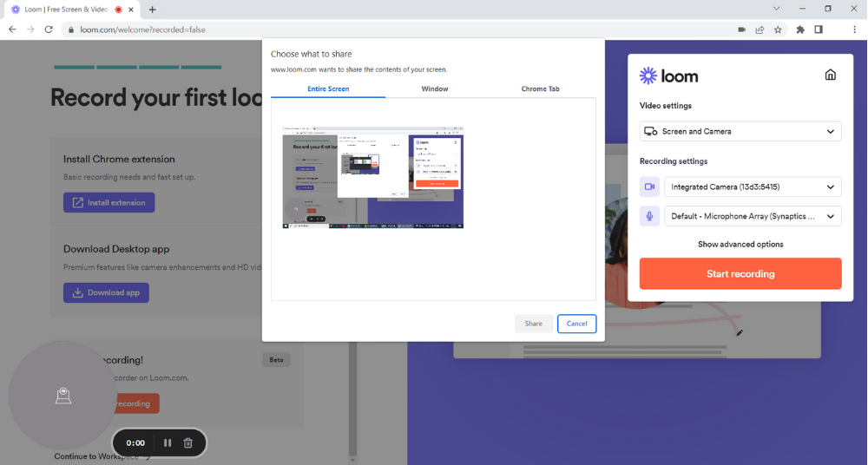The image size is (868, 465).
Task: Show advanced options in the Loom panel
Action: 740,244
